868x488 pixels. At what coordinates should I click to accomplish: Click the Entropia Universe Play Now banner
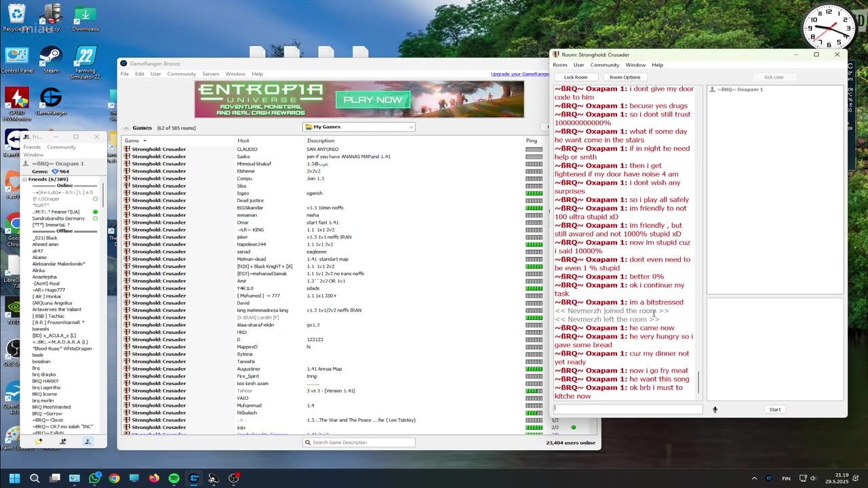coord(359,99)
